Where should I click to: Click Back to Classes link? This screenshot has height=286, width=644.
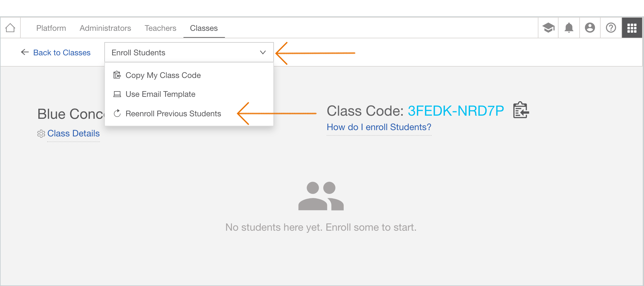point(62,52)
